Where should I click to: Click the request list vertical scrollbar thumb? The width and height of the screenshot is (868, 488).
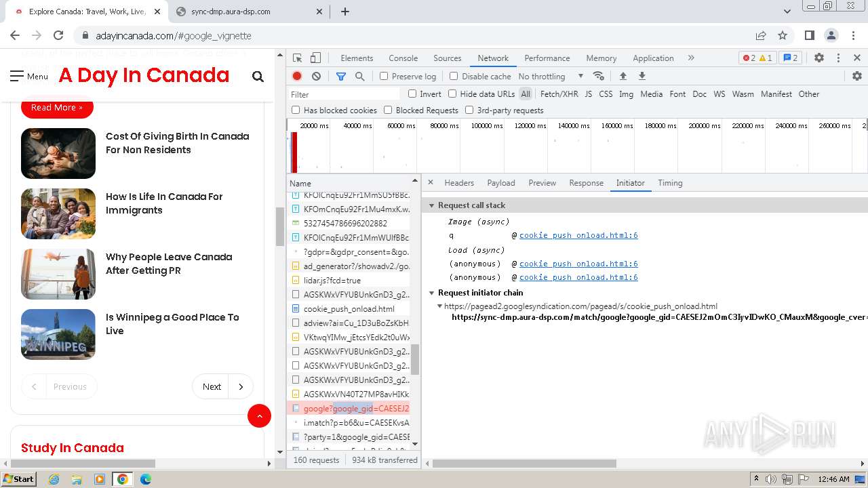pyautogui.click(x=416, y=359)
